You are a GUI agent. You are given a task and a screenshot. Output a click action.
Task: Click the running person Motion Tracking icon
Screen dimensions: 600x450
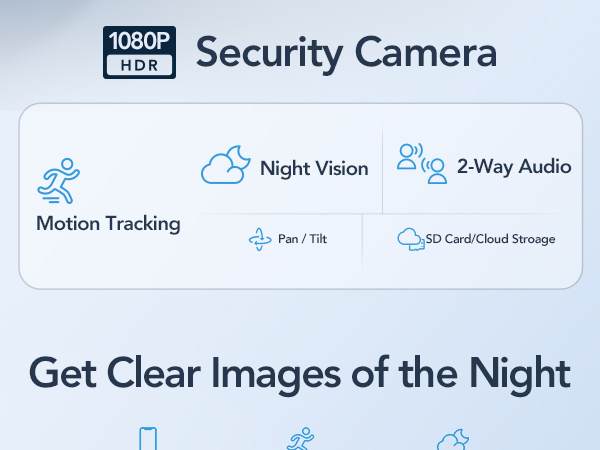[59, 181]
